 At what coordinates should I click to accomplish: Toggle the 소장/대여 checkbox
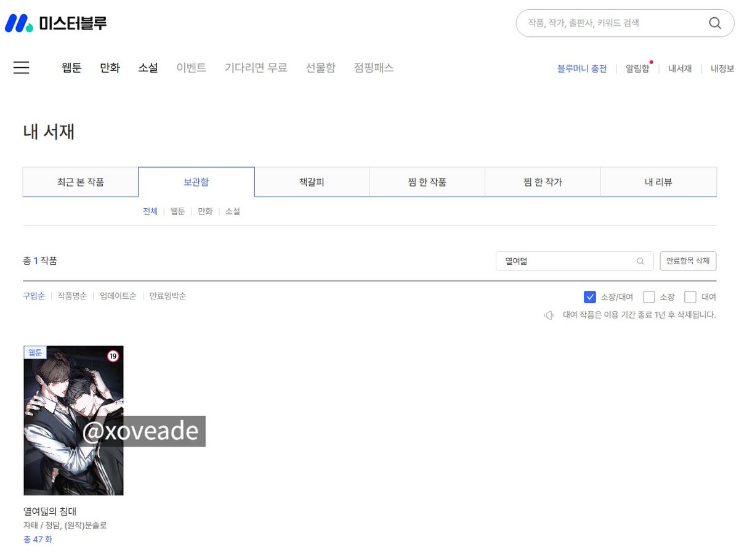[590, 297]
